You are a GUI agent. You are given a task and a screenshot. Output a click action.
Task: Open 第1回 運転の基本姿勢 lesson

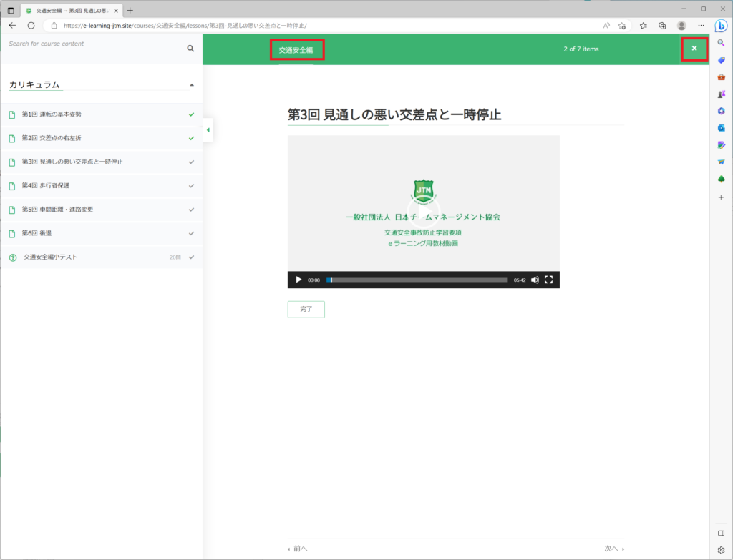pyautogui.click(x=56, y=114)
